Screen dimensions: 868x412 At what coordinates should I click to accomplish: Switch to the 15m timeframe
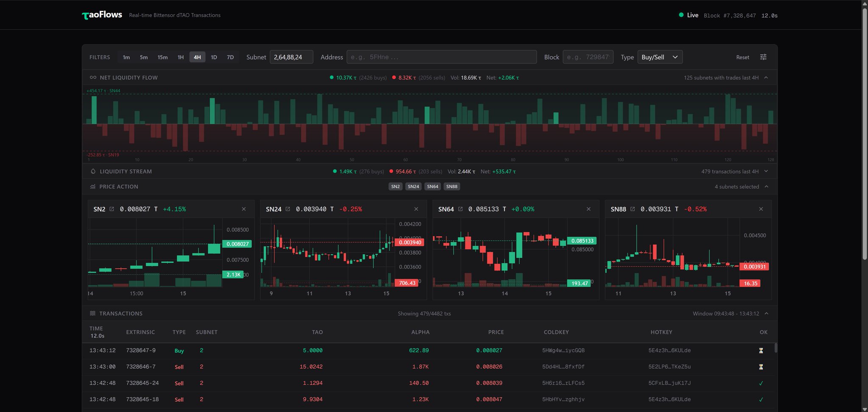point(162,57)
